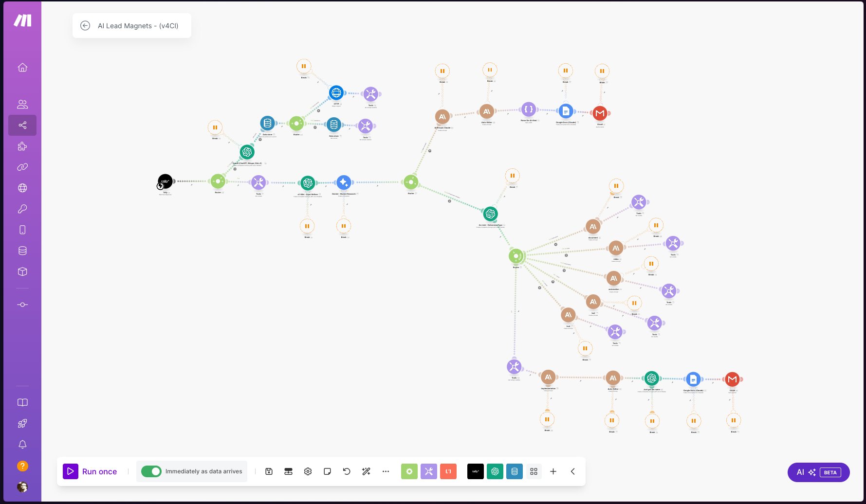Open Scenario settings via the gear icon
This screenshot has width=866, height=504.
coord(308,471)
